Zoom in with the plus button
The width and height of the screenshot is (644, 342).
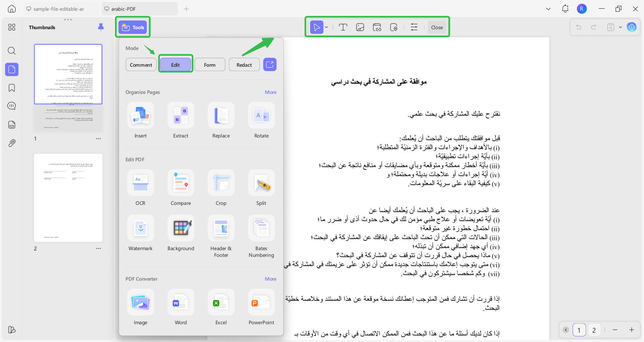(632, 330)
